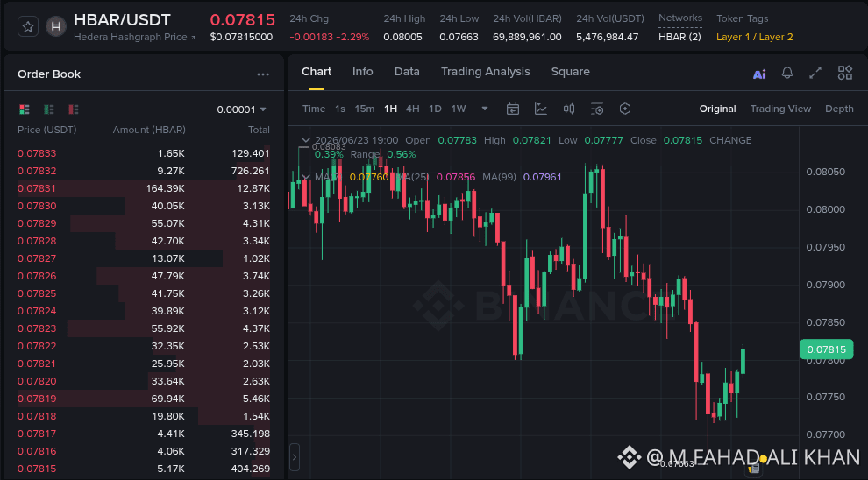Screen dimensions: 868x480
Task: Select ask price 0.07831 in order book
Action: [x=37, y=188]
